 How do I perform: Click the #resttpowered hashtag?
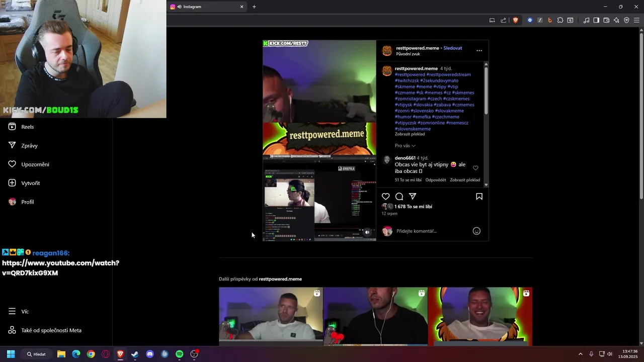coord(410,74)
